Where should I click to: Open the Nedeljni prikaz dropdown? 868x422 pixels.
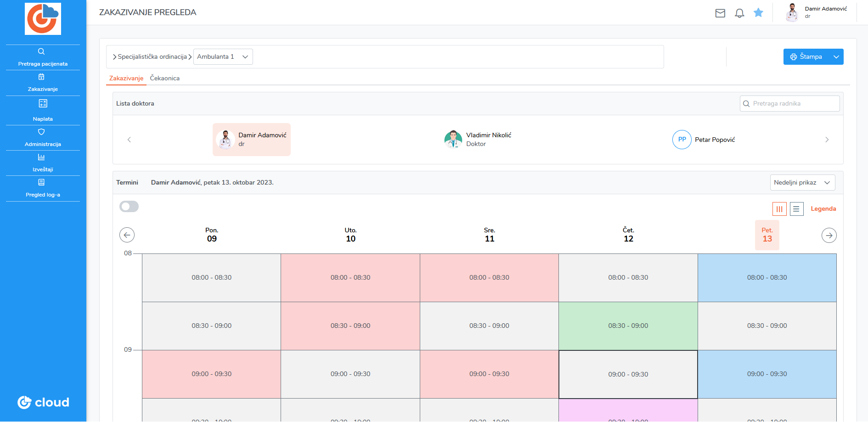point(802,183)
